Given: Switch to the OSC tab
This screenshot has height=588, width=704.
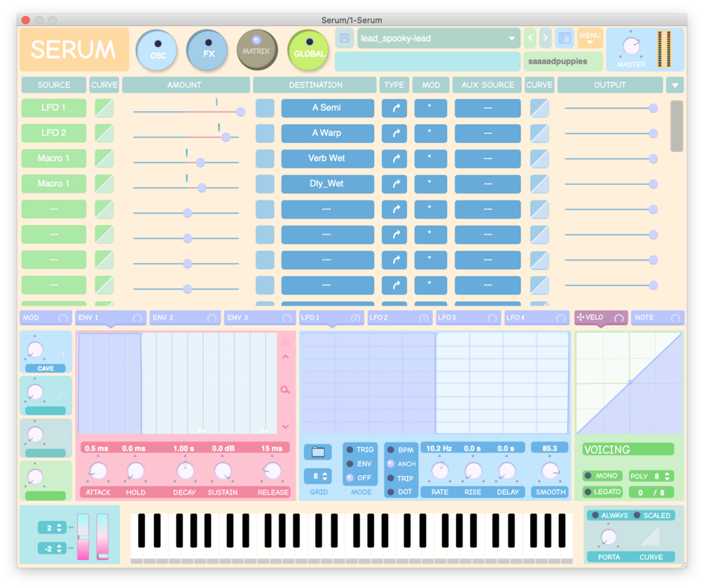Looking at the screenshot, I should click(x=156, y=50).
